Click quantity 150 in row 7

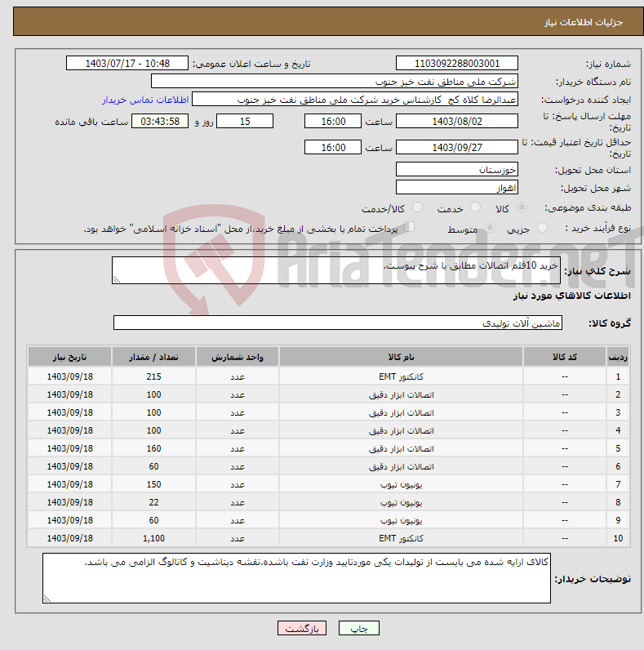click(153, 484)
